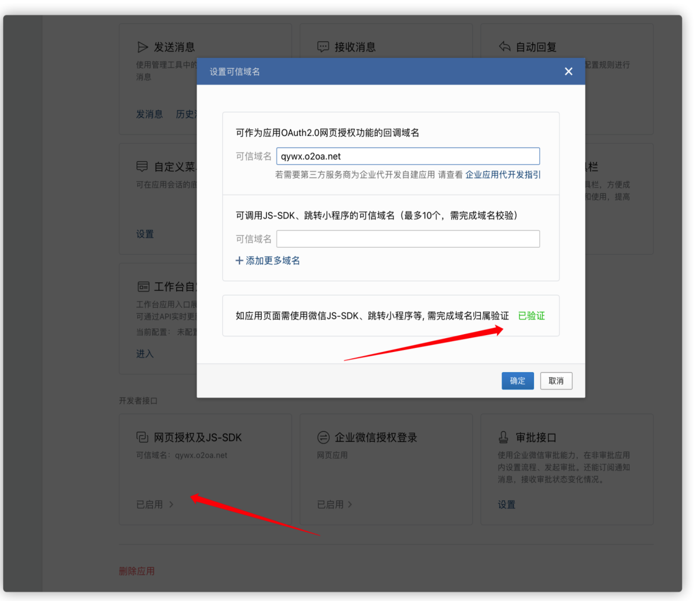Viewport: 700px width, 601px height.
Task: Close the 设置可信域名 dialog
Action: pyautogui.click(x=568, y=71)
